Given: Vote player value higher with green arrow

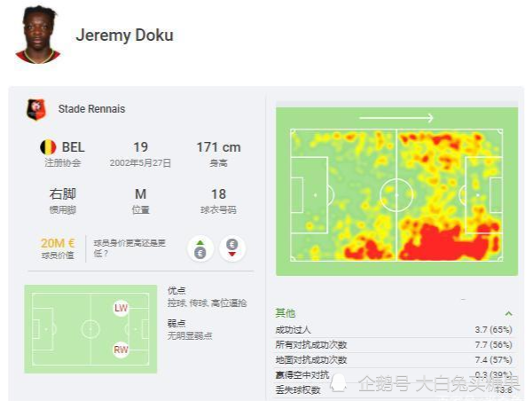Looking at the screenshot, I should coord(200,248).
